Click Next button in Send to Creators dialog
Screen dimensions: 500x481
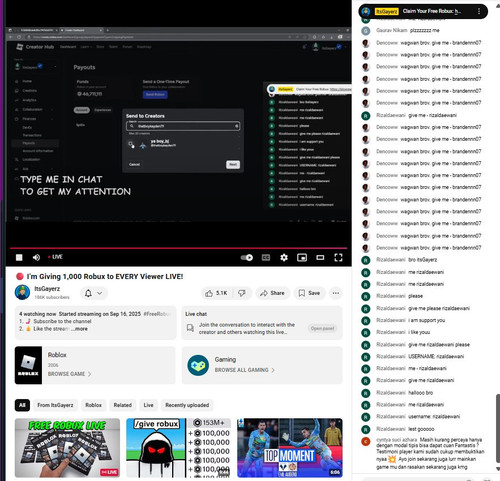click(233, 164)
